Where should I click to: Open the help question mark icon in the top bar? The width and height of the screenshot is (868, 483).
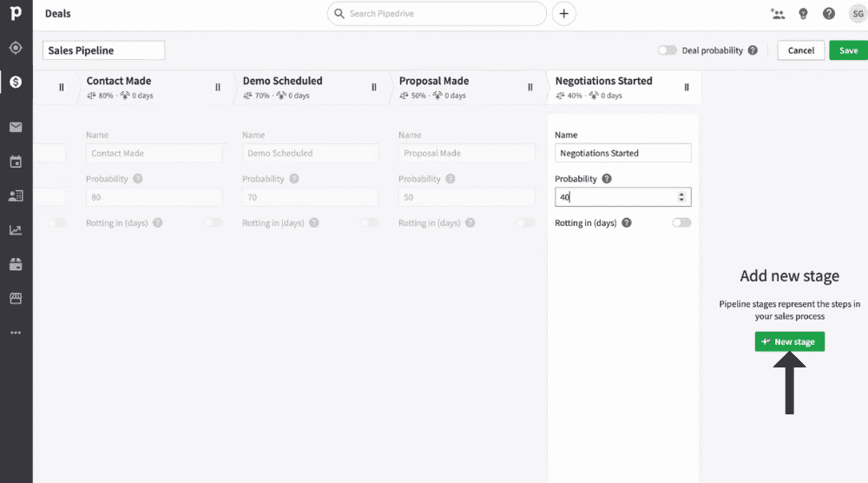(x=829, y=14)
